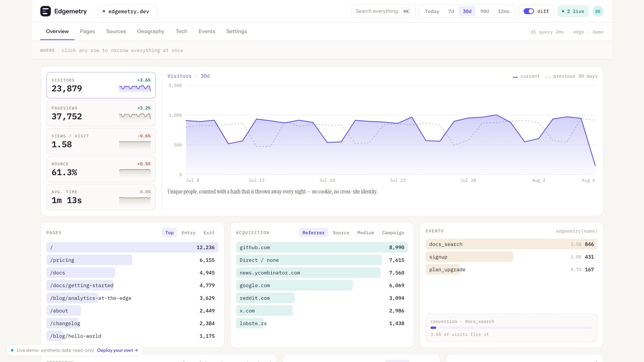Switch to the Geography tab
644x362 pixels.
click(x=151, y=31)
